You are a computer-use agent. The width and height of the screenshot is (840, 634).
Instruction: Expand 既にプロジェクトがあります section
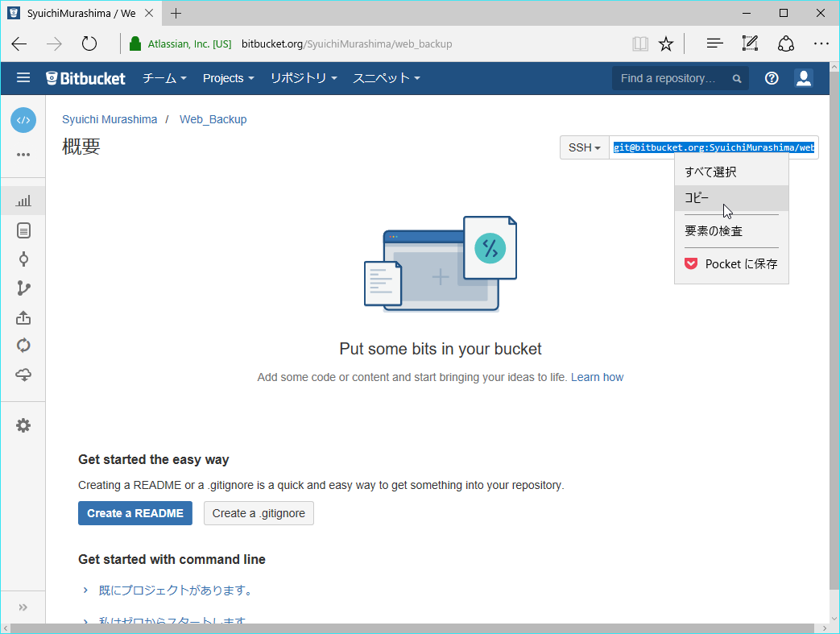pyautogui.click(x=168, y=590)
